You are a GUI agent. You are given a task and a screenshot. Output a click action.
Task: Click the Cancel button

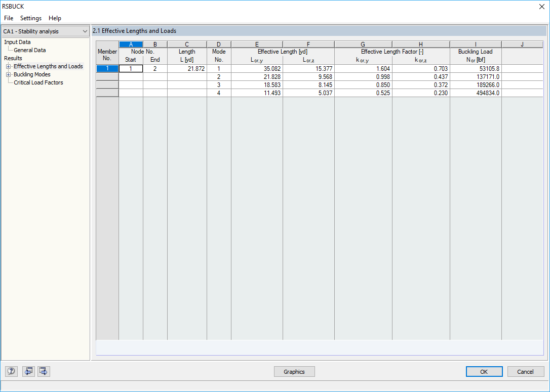[526, 371]
